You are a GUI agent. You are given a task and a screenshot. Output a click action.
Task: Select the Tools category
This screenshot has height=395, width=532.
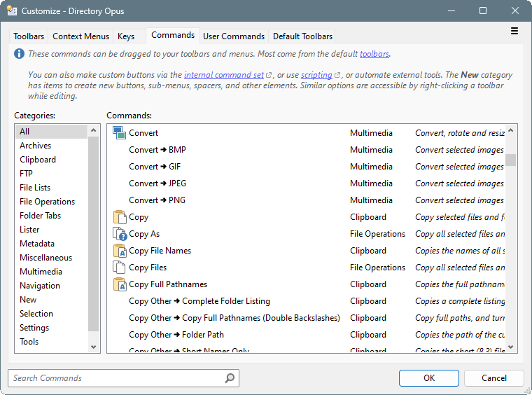pos(51,342)
